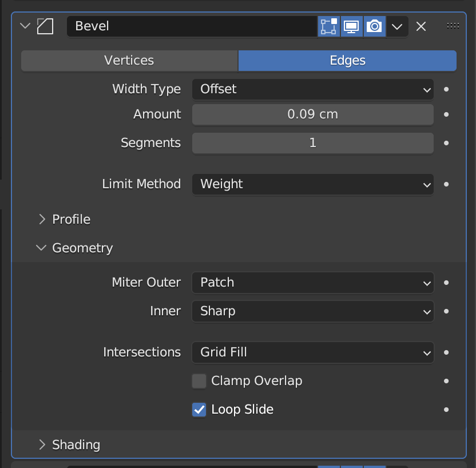Click the Bevel modifier type icon

[45, 26]
